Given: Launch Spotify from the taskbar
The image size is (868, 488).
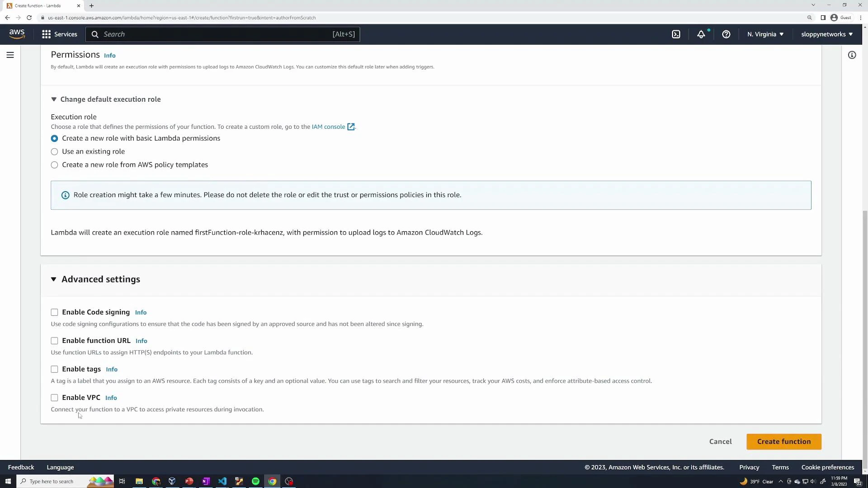Looking at the screenshot, I should pos(255,481).
